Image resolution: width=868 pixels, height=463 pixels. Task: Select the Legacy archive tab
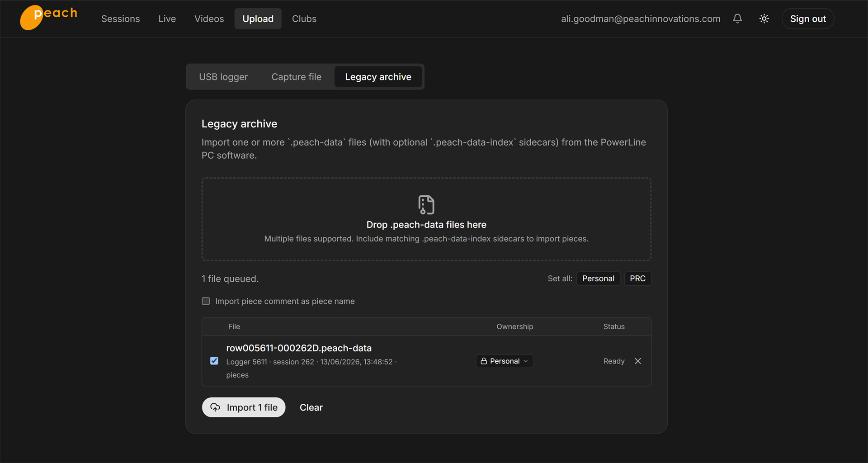[378, 77]
